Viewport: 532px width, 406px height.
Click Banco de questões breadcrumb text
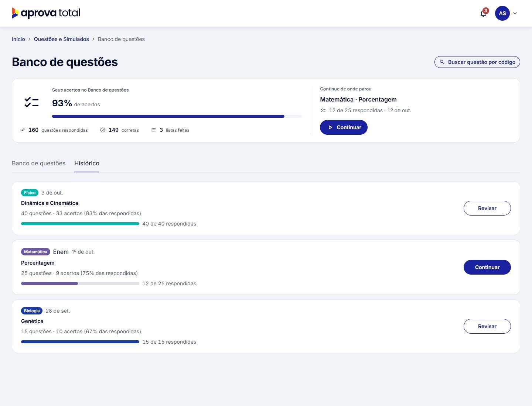tap(121, 39)
